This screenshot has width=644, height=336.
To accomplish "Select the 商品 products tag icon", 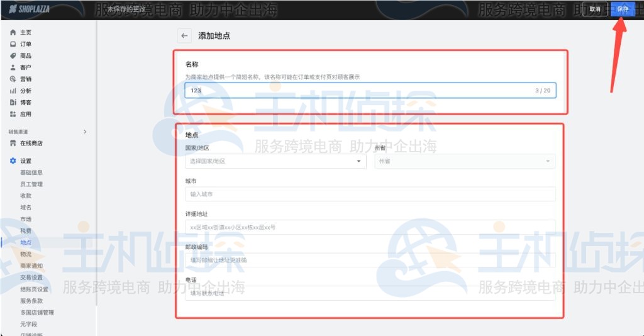I will [x=13, y=55].
